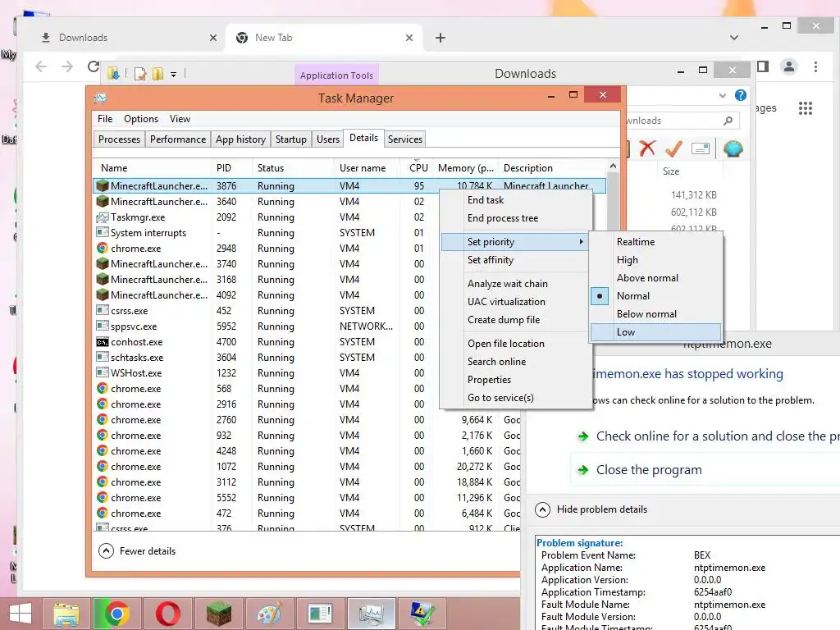Click Explorer quick access new folder icon
The height and width of the screenshot is (630, 840).
[x=158, y=73]
